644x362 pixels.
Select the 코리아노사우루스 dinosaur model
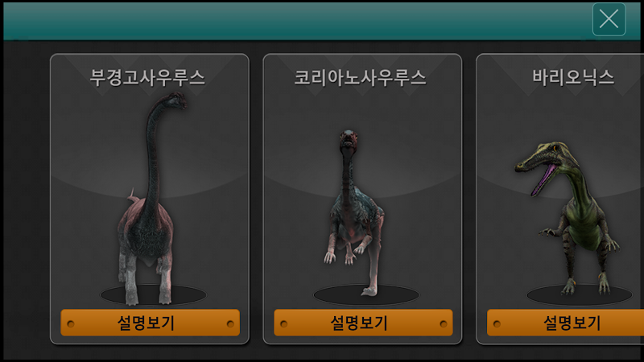tap(356, 212)
